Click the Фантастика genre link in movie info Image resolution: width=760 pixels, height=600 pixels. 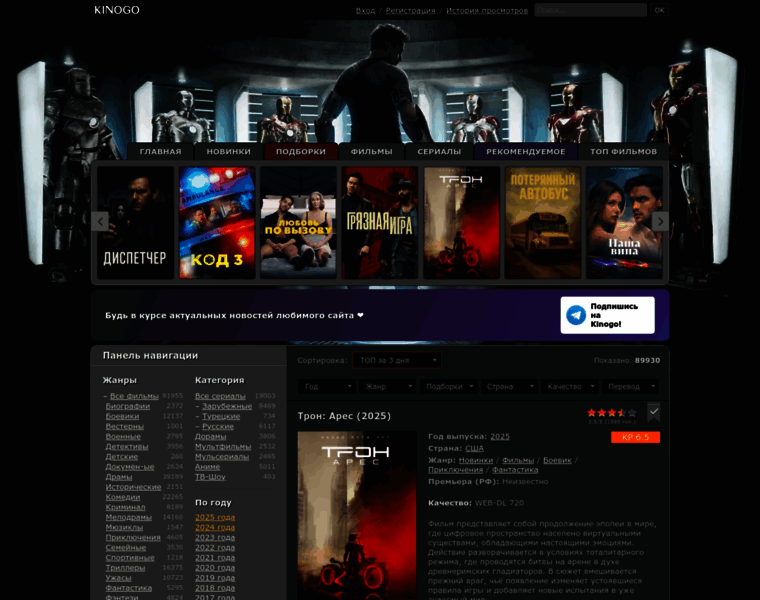[x=515, y=470]
